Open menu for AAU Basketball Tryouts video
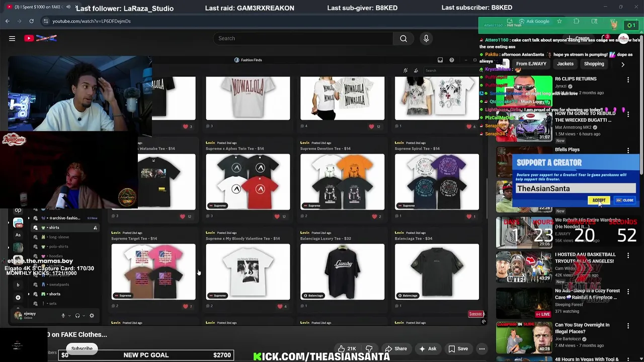 coord(628,255)
